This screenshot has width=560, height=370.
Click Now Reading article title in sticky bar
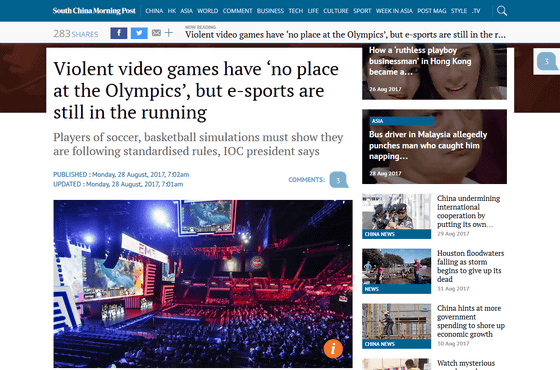[345, 35]
